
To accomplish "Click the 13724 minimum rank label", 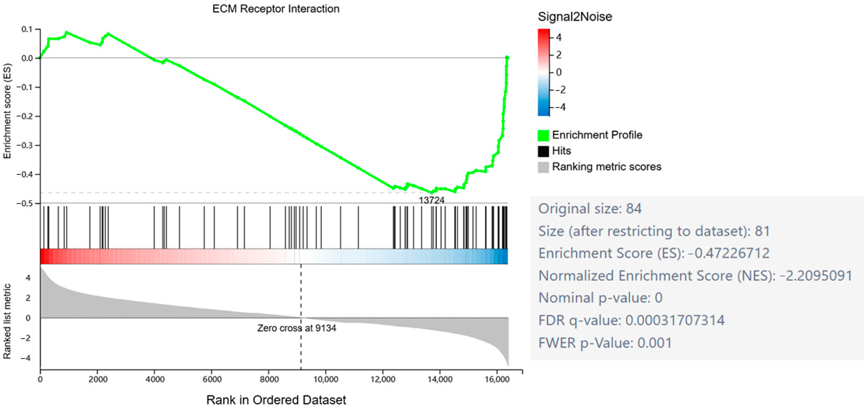I will (431, 200).
